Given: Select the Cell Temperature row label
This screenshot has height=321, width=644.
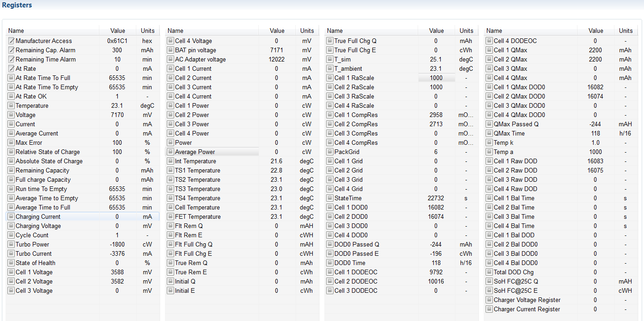Looking at the screenshot, I should coord(197,207).
